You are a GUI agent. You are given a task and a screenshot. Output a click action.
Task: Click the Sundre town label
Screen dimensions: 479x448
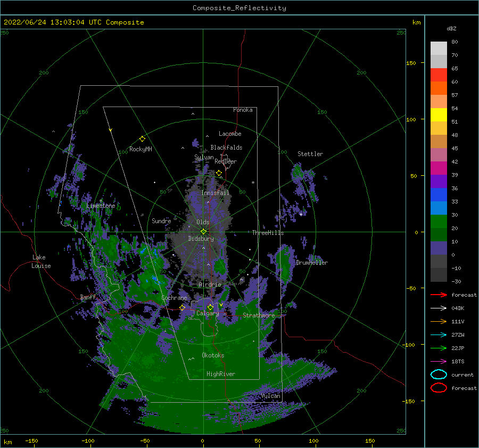pos(161,221)
